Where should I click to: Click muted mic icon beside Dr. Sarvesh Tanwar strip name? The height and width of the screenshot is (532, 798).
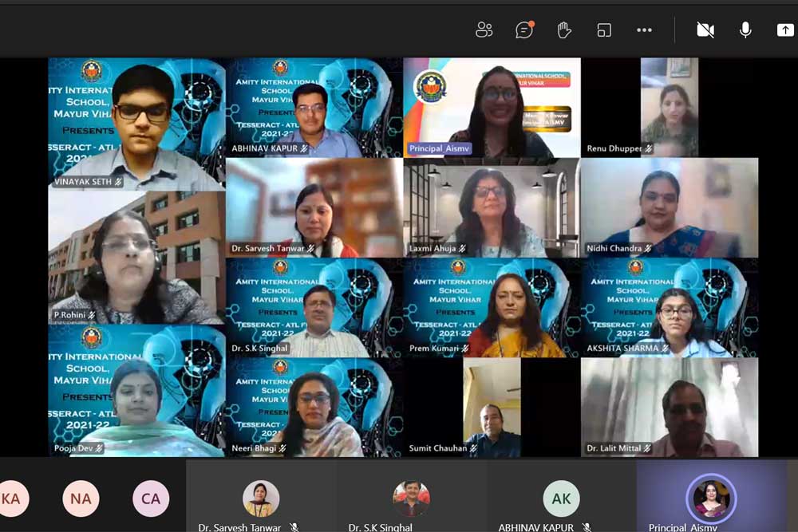[294, 527]
